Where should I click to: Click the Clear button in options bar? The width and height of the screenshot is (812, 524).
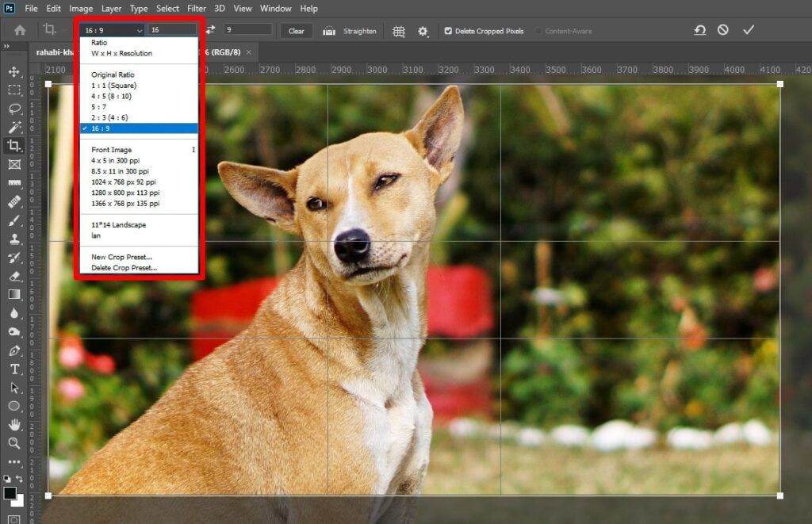click(x=296, y=30)
